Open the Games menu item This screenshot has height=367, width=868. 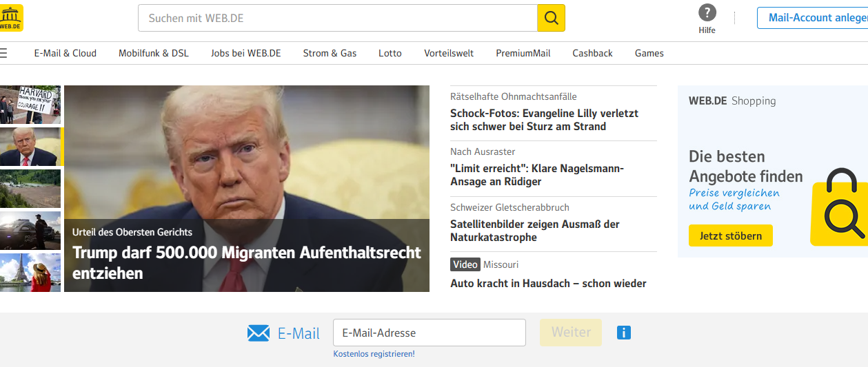click(x=649, y=53)
